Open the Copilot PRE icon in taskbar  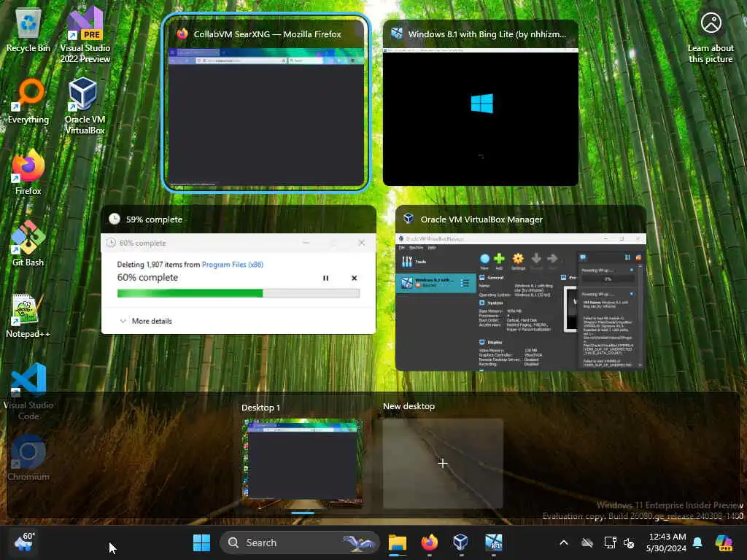click(724, 542)
